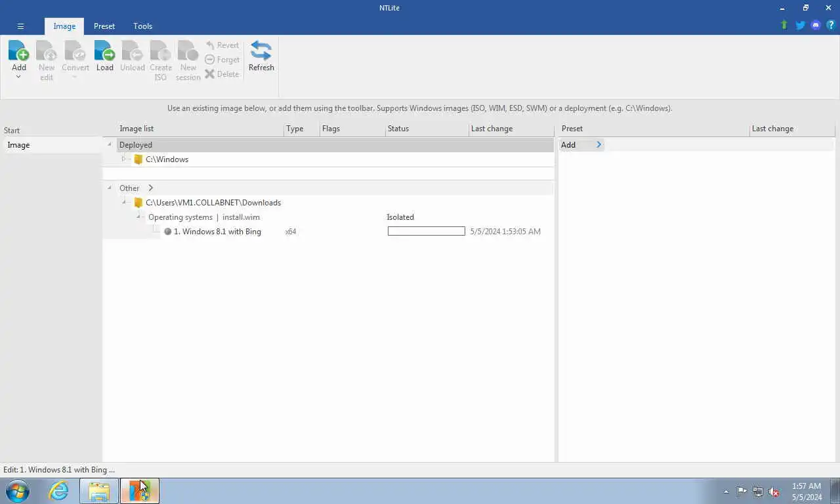Switch to the Preset ribbon tab
The width and height of the screenshot is (840, 504).
(x=104, y=26)
